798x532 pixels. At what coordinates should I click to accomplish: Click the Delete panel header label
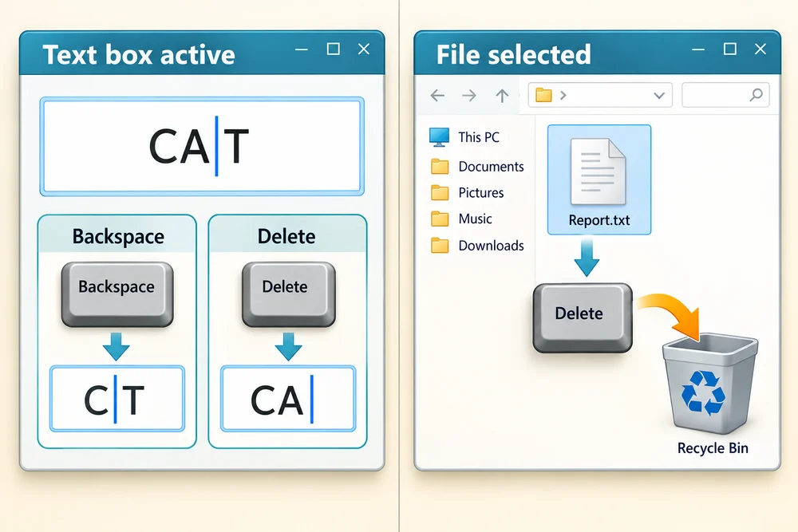[x=286, y=237]
